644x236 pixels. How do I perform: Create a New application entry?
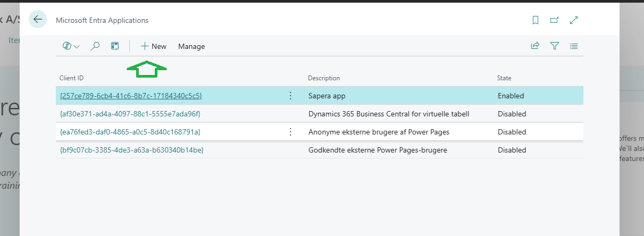point(154,46)
